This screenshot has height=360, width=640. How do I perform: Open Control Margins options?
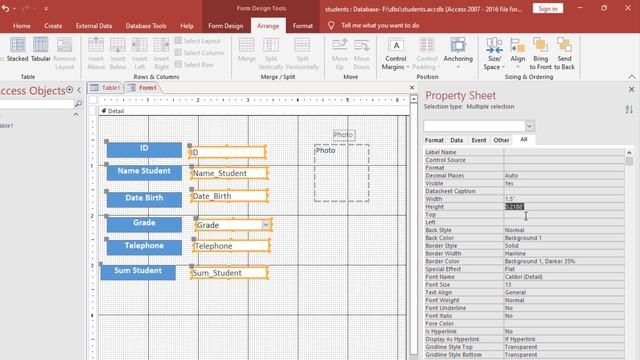pyautogui.click(x=396, y=53)
